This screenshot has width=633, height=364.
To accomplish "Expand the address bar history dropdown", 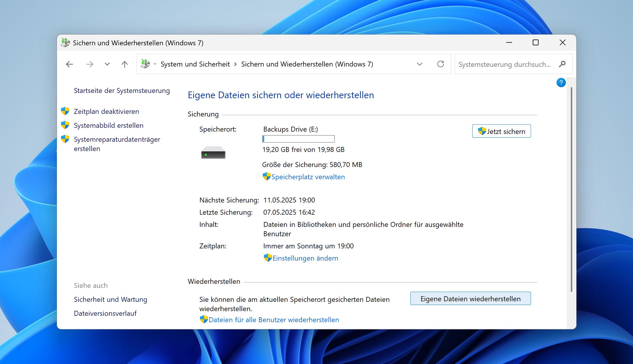I will click(419, 64).
